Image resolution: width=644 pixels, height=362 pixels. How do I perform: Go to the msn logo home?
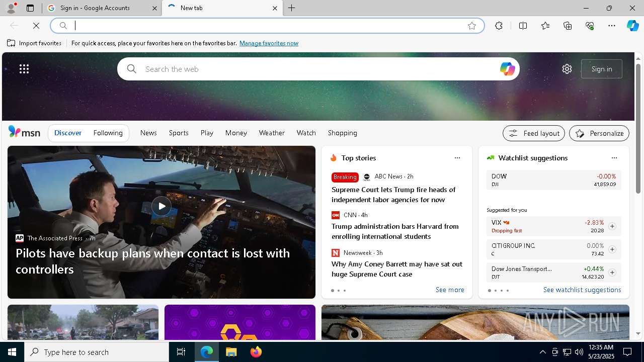[x=24, y=132]
